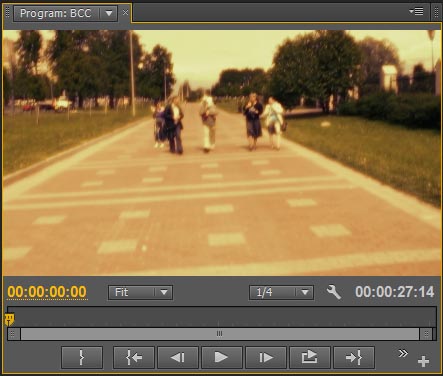443x376 pixels.
Task: Click the yellow playhead marker
Action: pos(10,319)
